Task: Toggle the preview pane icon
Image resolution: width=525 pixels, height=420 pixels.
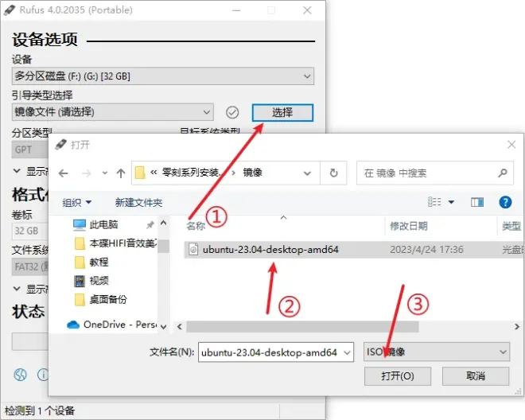Action: click(x=477, y=202)
